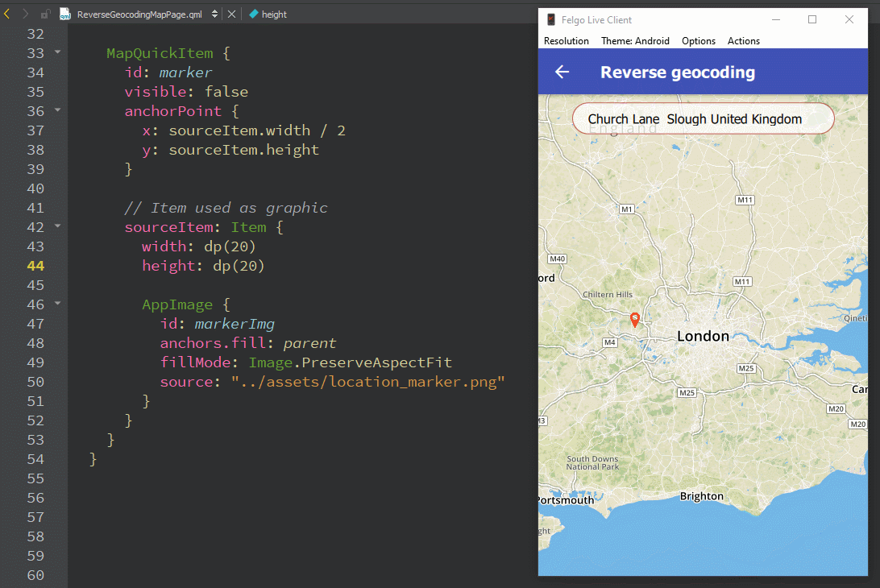880x588 pixels.
Task: Click line number 44 in the editor gutter
Action: [x=35, y=265]
